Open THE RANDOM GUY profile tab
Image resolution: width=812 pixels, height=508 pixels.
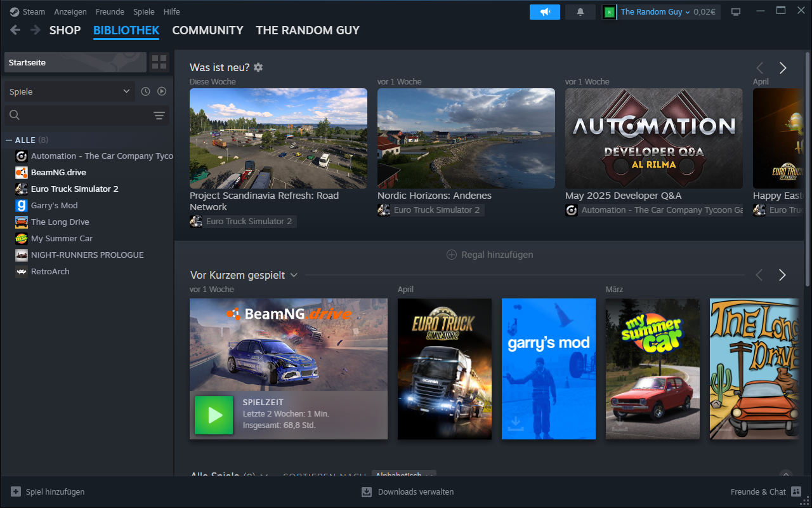[308, 30]
